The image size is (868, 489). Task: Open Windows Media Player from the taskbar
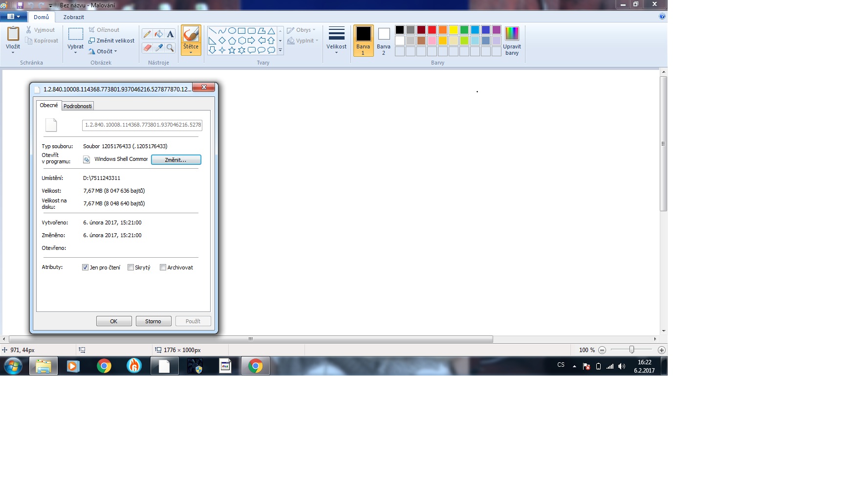point(73,366)
